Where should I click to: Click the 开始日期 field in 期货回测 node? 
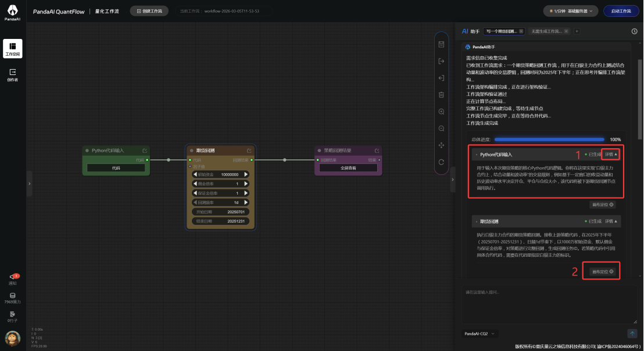(220, 212)
